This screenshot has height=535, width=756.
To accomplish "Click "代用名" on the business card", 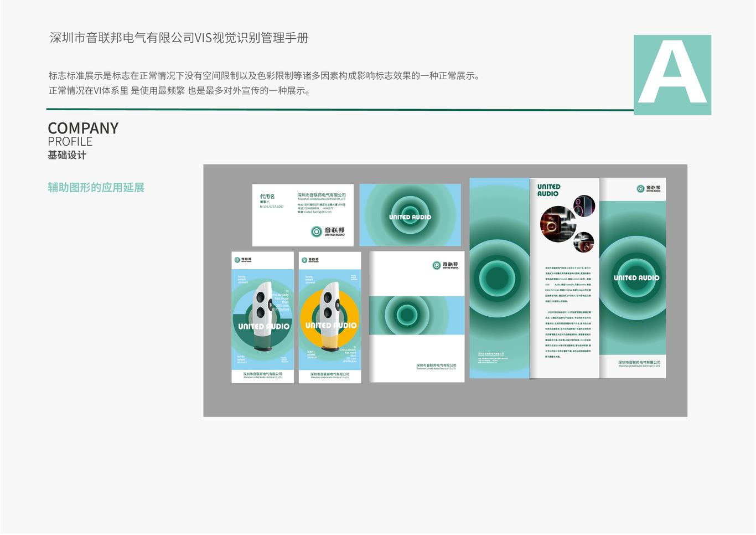I will pyautogui.click(x=267, y=197).
